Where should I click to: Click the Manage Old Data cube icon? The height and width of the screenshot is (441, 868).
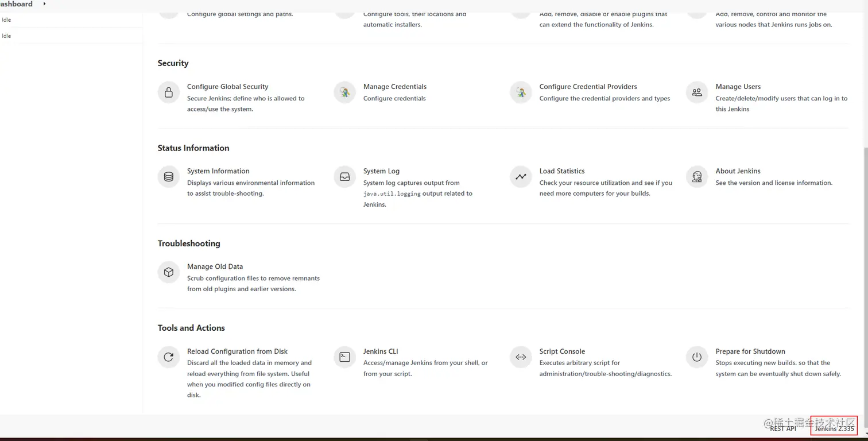(x=169, y=272)
